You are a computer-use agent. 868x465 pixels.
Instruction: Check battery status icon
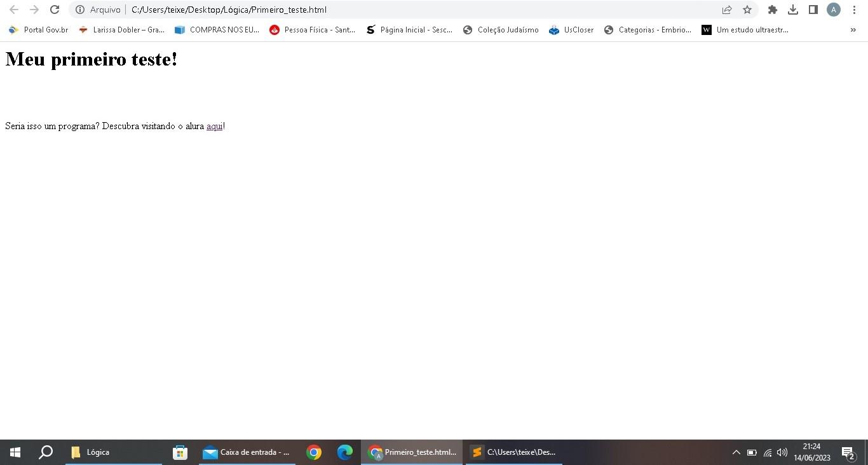click(752, 452)
